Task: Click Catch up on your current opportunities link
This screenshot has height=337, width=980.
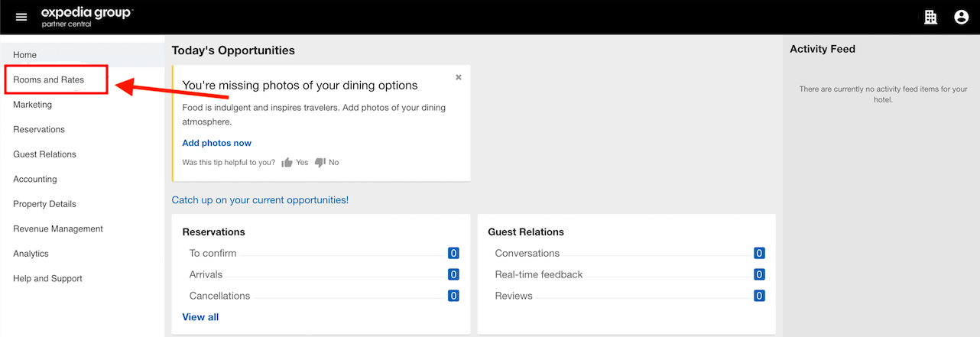Action: (x=260, y=200)
